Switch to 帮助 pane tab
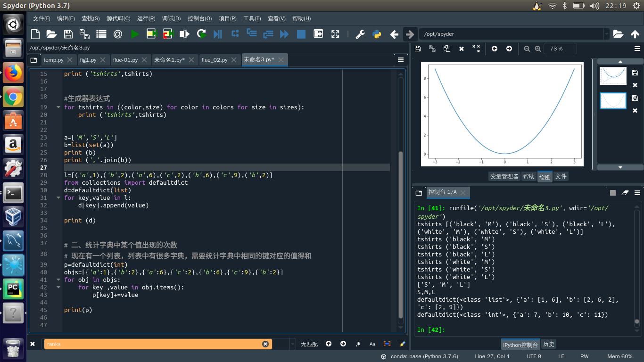644x362 pixels. [x=529, y=176]
